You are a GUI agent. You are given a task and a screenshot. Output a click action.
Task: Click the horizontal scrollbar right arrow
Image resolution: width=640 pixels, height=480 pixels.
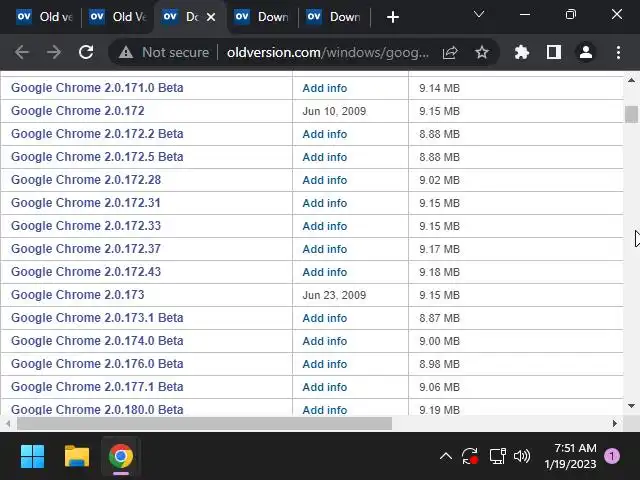coord(614,424)
